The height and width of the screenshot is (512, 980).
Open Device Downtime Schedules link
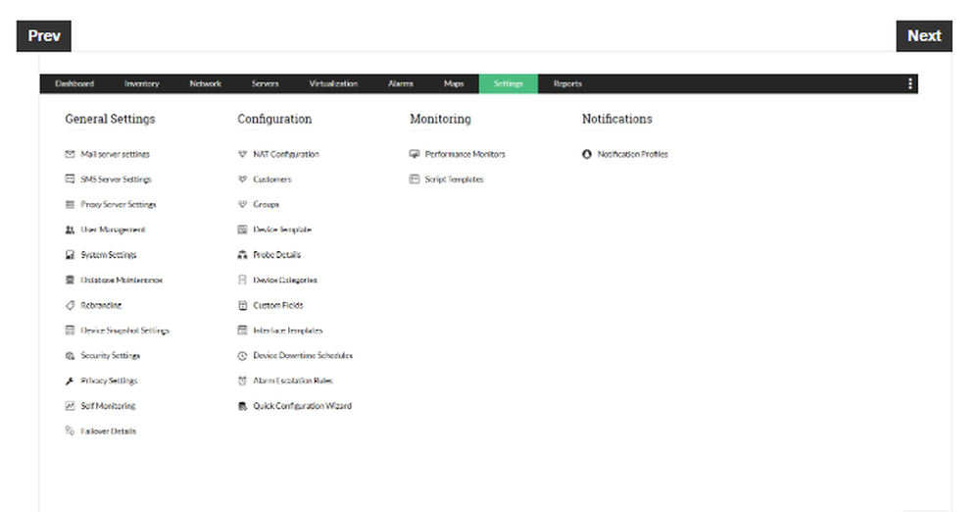[303, 355]
